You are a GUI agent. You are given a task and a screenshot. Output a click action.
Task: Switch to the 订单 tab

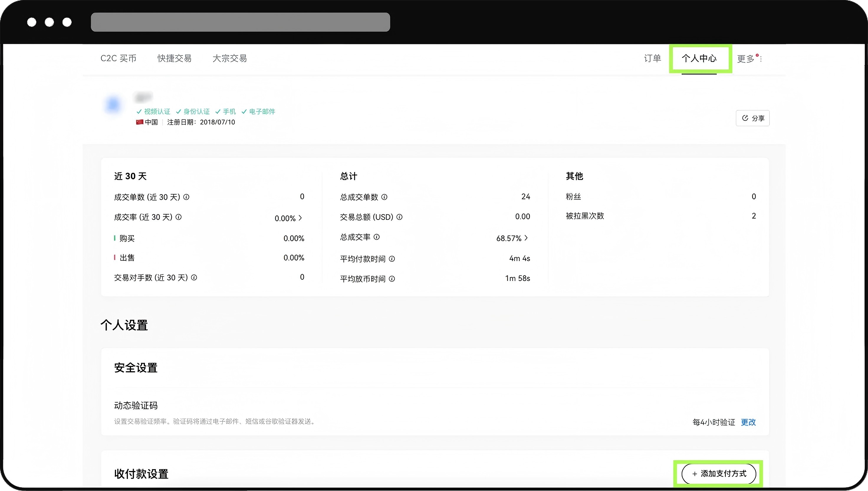tap(652, 58)
